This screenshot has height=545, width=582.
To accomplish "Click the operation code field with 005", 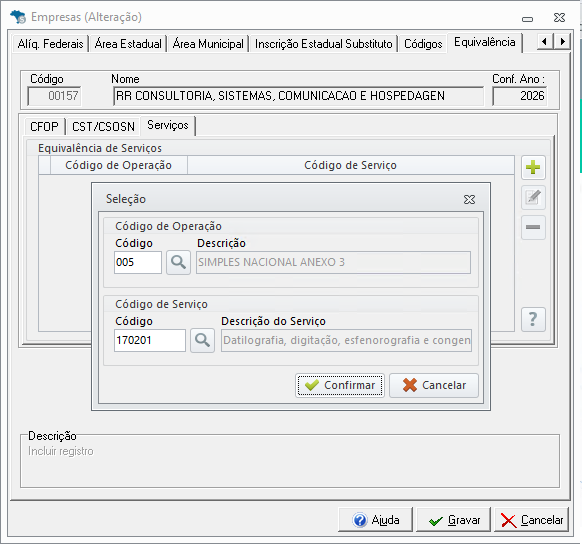I will (x=138, y=262).
